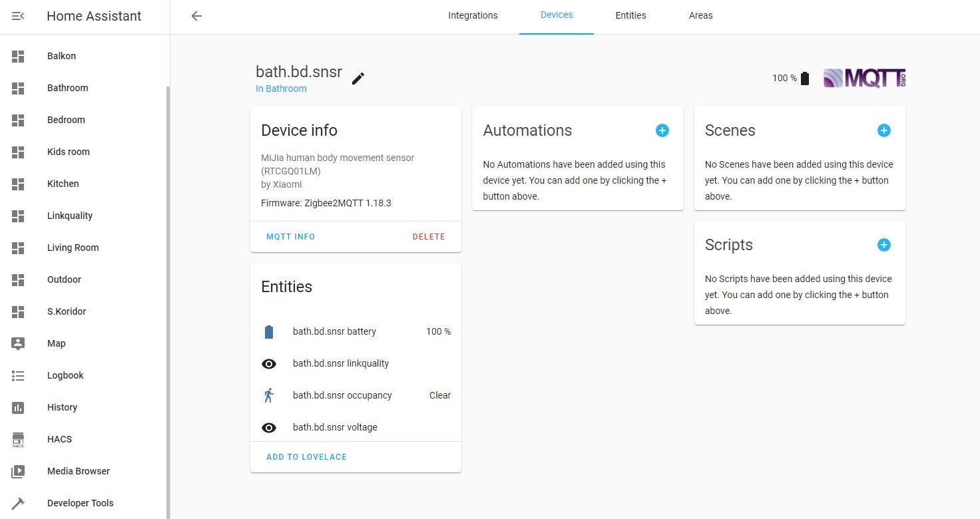Click the eye icon for bath.bd.snsr voltage
This screenshot has width=980, height=519.
click(269, 427)
